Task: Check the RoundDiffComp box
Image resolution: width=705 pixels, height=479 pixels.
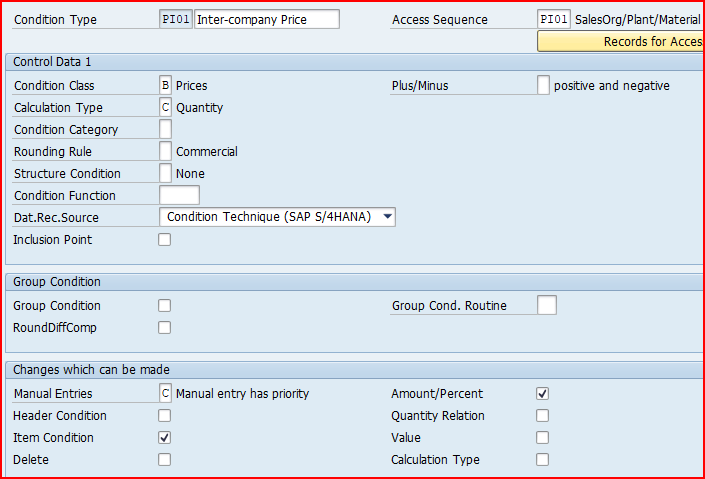Action: (165, 327)
